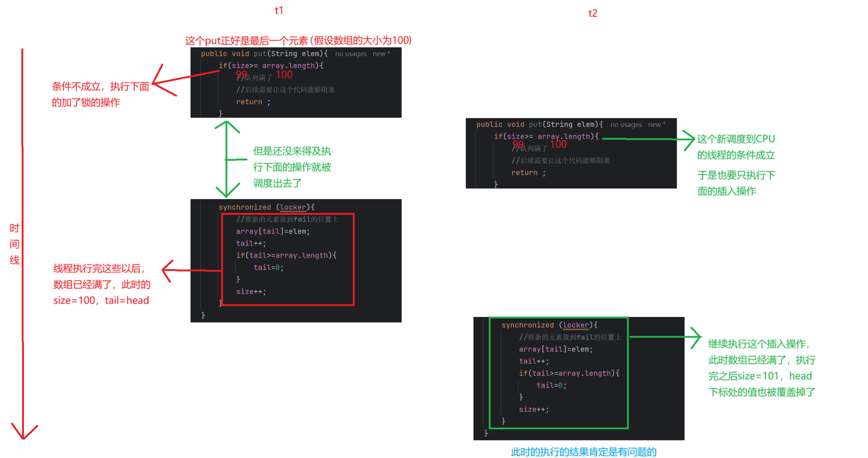The height and width of the screenshot is (458, 868).
Task: Click the blue conclusion text 此时的执行的结果肯定是有问题的
Action: coord(583,452)
